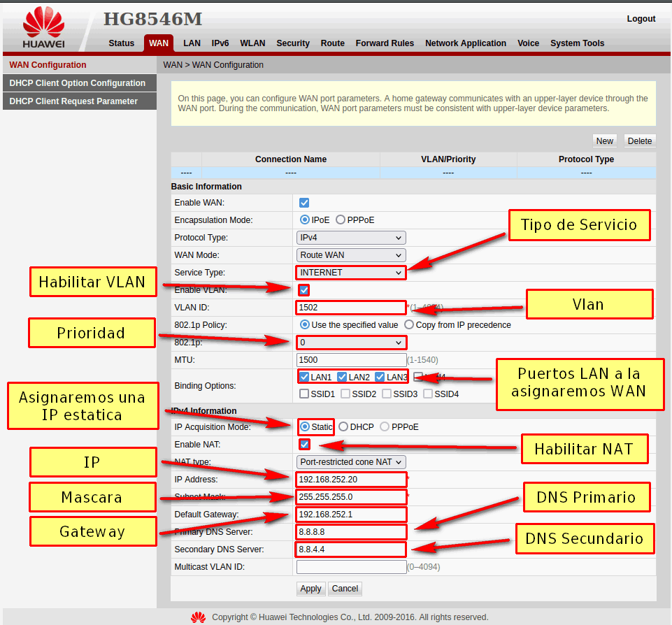Expand the WAN Mode dropdown
Screen dimensions: 672x625
(351, 255)
